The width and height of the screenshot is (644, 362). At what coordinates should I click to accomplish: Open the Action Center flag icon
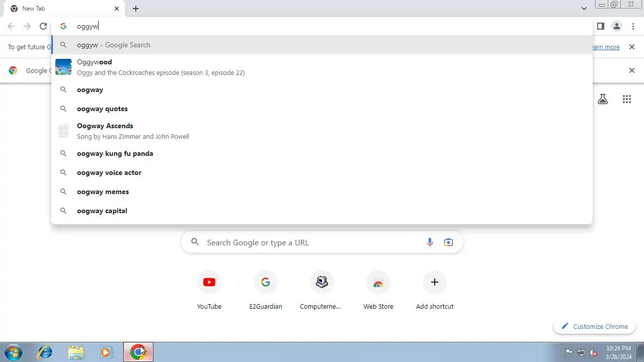tap(569, 352)
